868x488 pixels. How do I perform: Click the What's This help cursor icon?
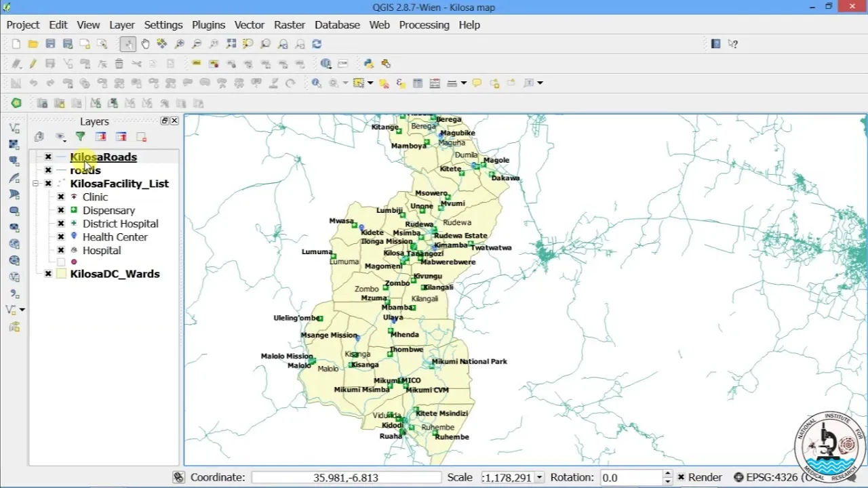tap(733, 44)
